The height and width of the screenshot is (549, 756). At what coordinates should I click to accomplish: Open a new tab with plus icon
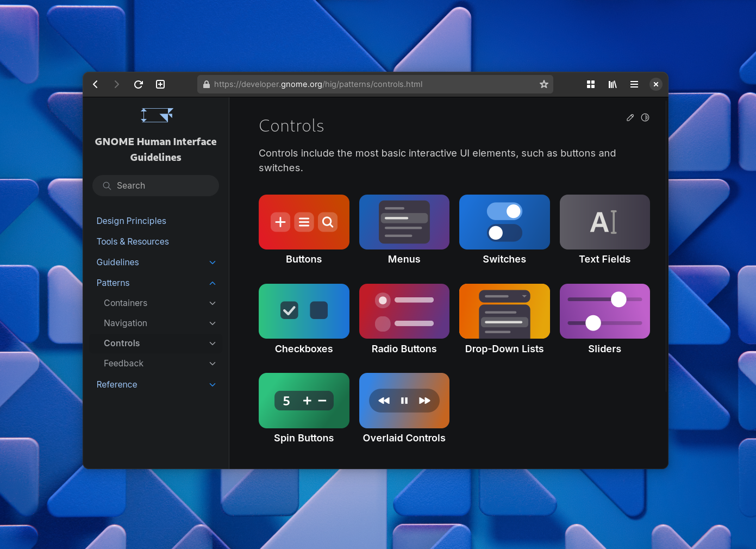pyautogui.click(x=160, y=84)
